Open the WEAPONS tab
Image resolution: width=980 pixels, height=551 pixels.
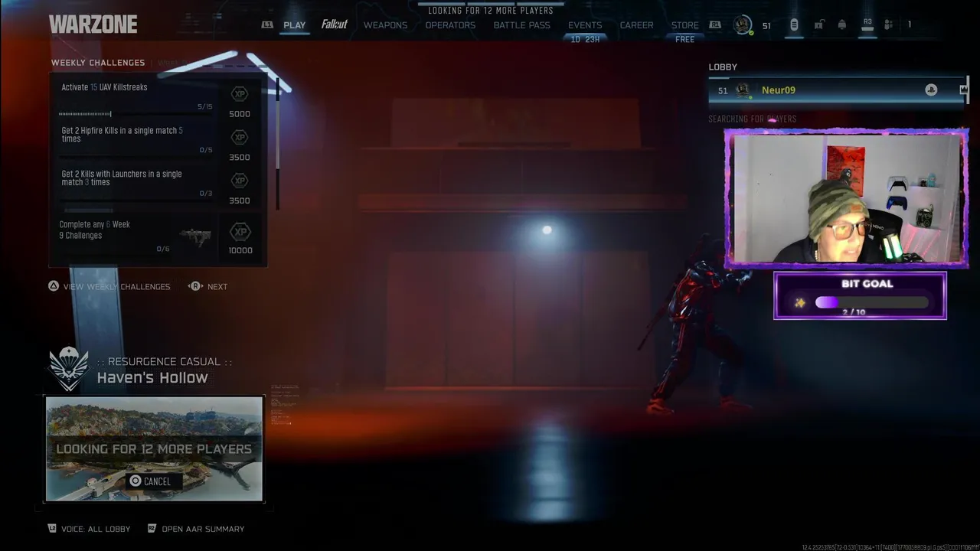pos(385,25)
